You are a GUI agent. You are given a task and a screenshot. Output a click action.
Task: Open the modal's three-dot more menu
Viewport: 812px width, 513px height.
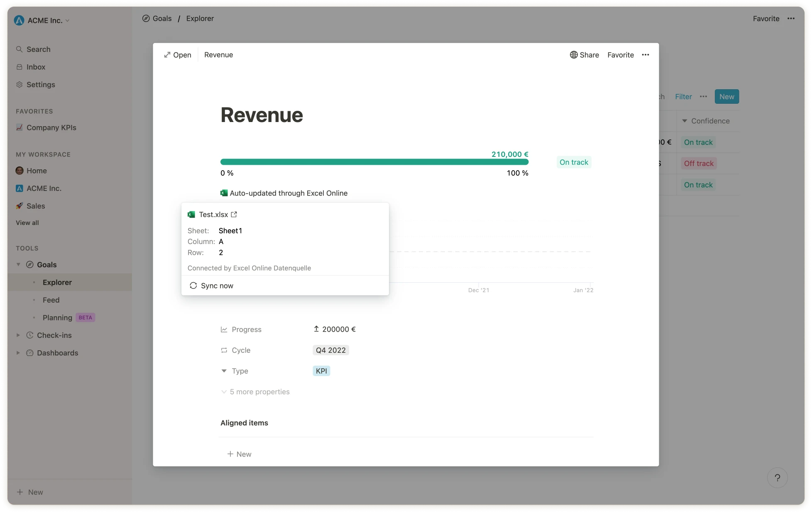pos(645,55)
